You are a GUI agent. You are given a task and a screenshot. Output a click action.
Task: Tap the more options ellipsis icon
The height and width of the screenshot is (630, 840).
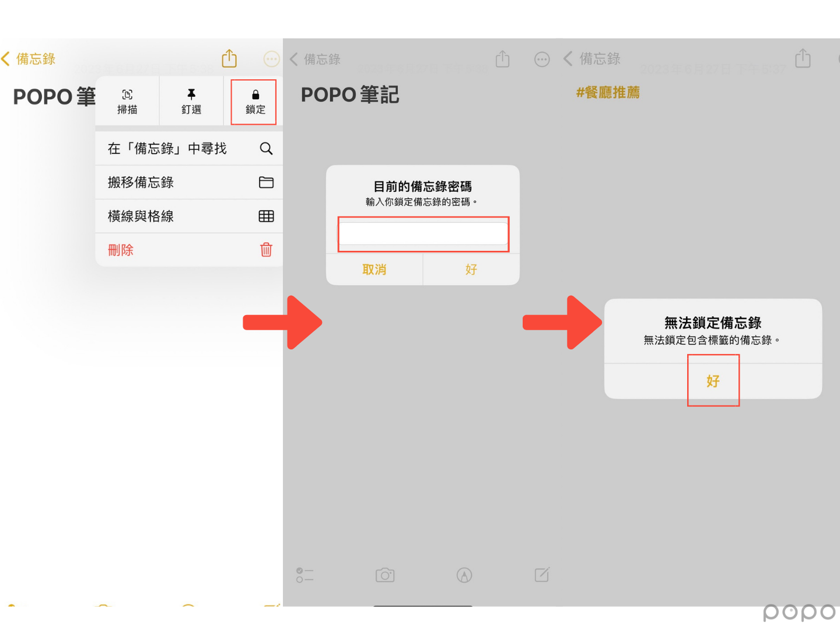point(271,58)
